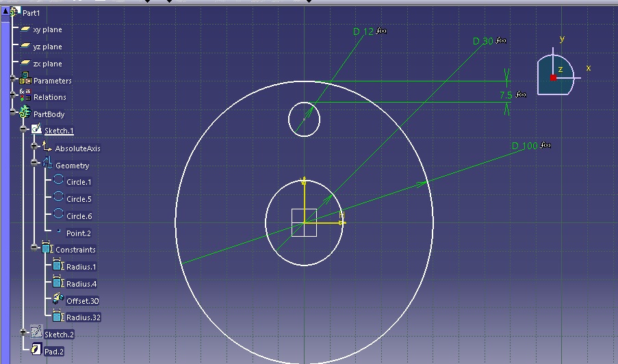
Task: Click the Pad.2 feature icon
Action: [x=36, y=351]
